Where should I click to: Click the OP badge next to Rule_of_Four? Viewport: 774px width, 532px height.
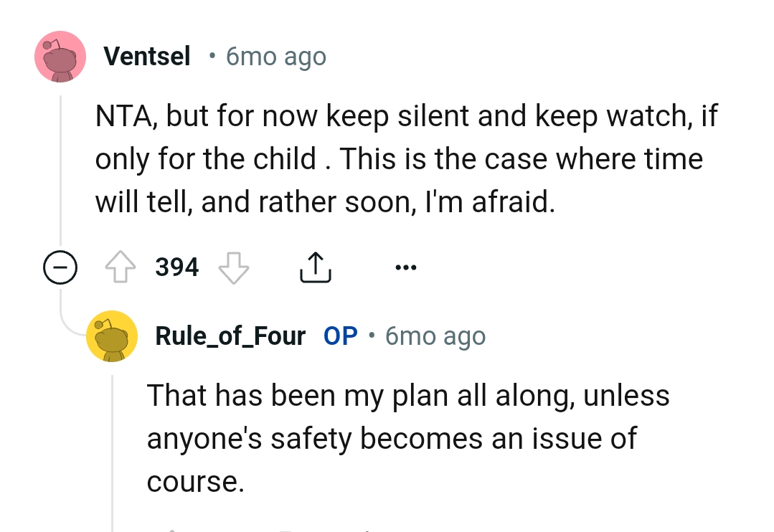(339, 336)
